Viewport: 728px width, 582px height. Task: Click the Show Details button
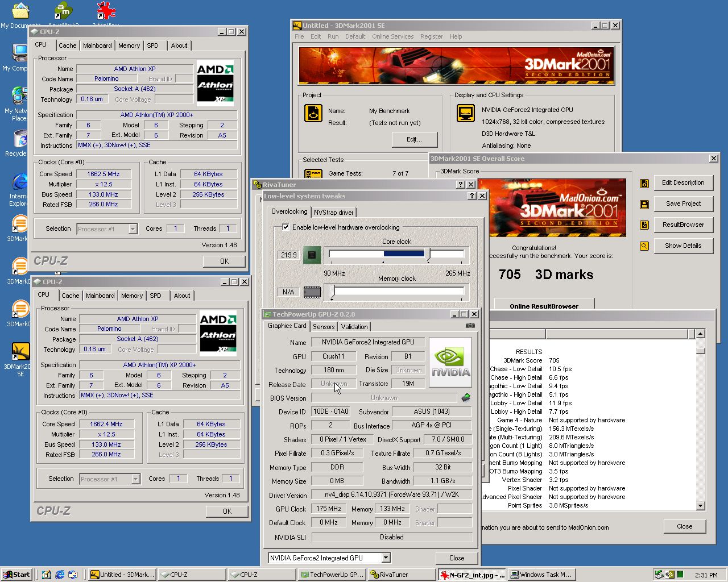pos(683,246)
